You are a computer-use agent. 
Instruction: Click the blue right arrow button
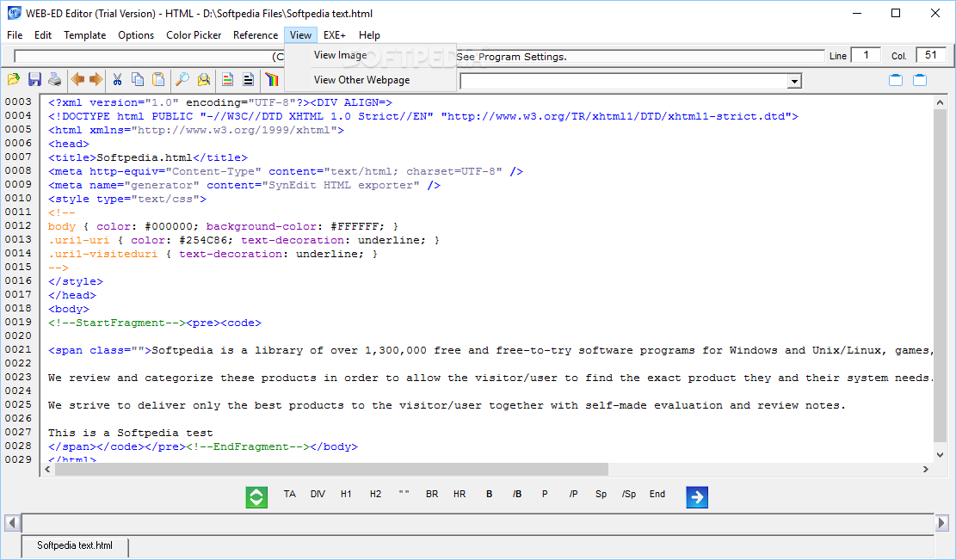click(697, 496)
